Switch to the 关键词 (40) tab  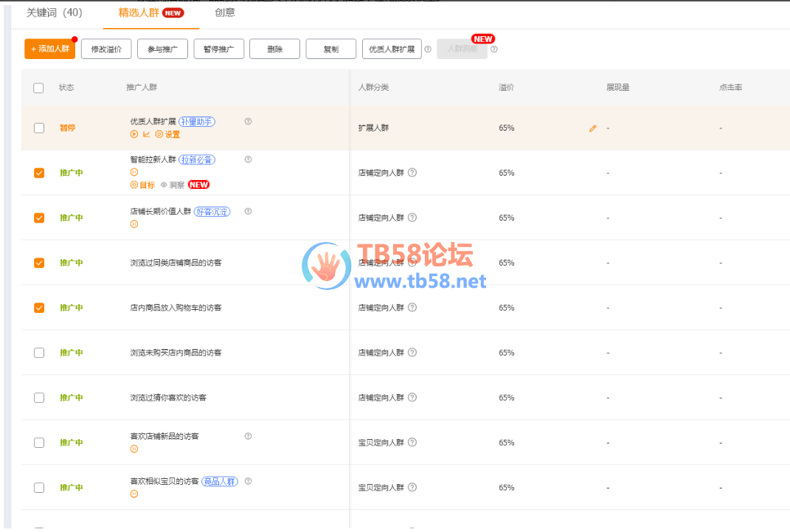click(55, 13)
